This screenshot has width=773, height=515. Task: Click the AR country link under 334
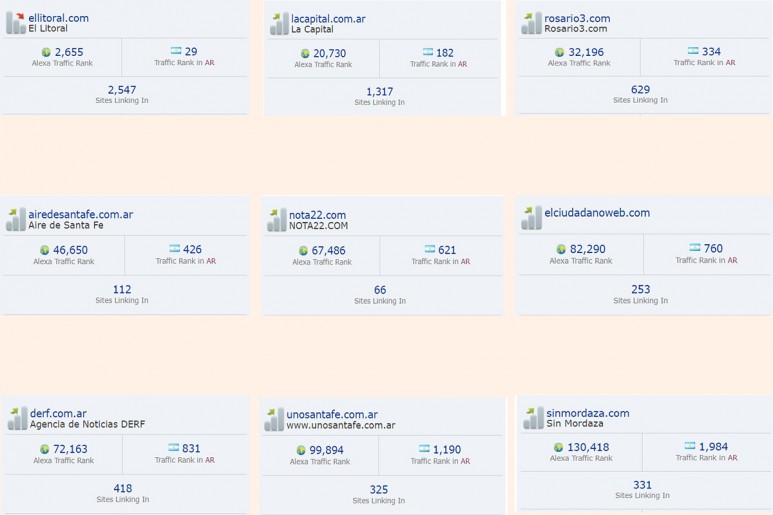730,63
